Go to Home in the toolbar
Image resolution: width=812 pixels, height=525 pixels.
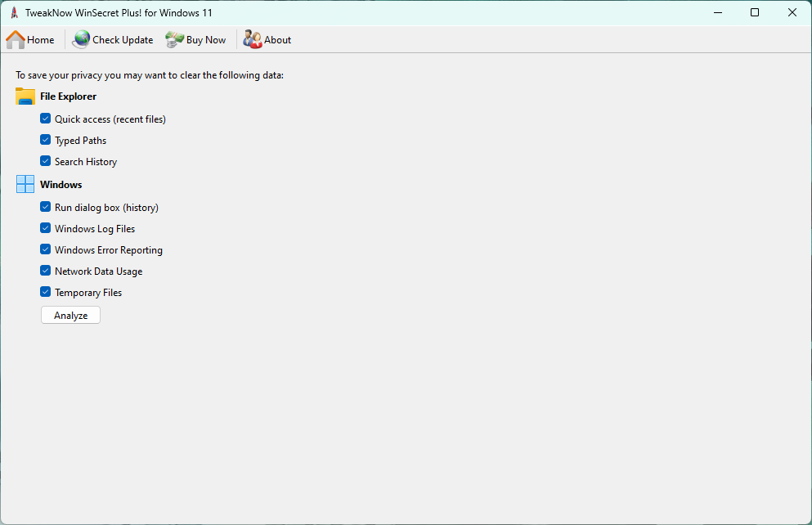[30, 40]
